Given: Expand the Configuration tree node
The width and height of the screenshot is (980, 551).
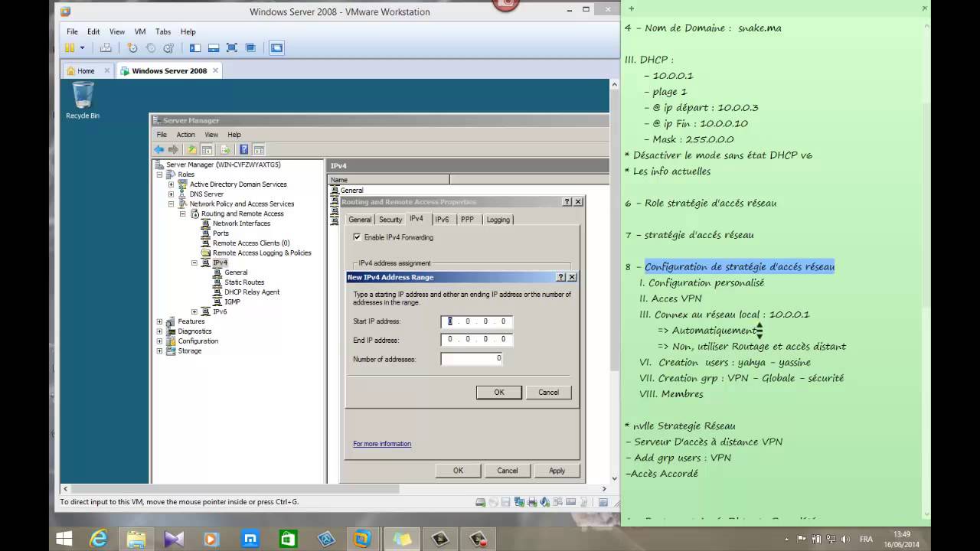Looking at the screenshot, I should click(x=160, y=341).
